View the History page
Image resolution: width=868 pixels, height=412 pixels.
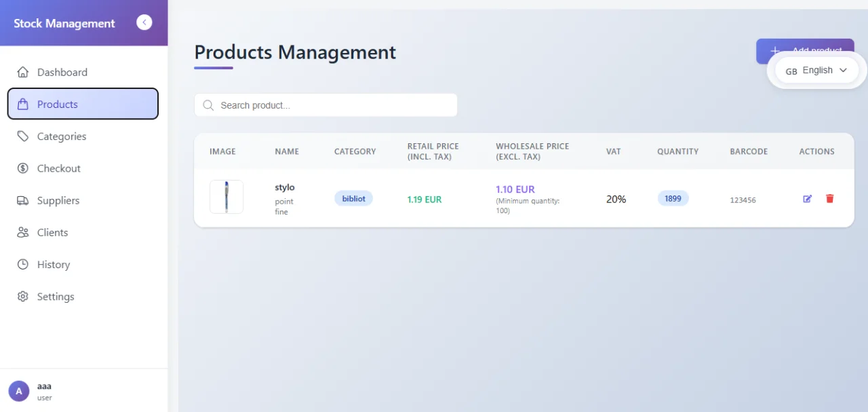(x=83, y=265)
